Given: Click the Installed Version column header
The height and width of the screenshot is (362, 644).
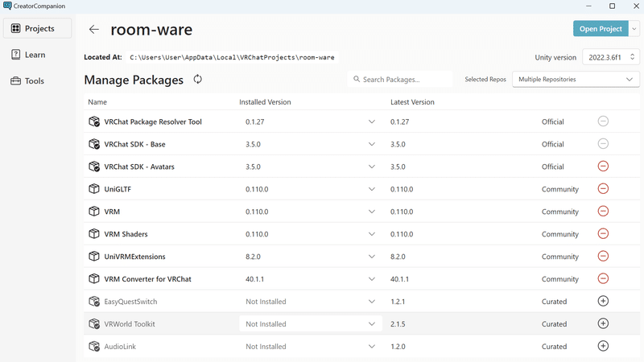Looking at the screenshot, I should click(265, 102).
